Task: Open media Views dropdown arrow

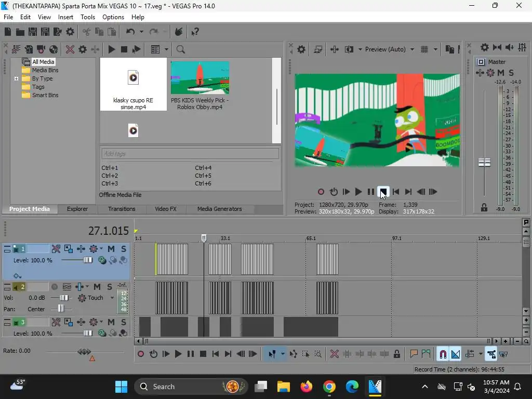Action: 166,49
